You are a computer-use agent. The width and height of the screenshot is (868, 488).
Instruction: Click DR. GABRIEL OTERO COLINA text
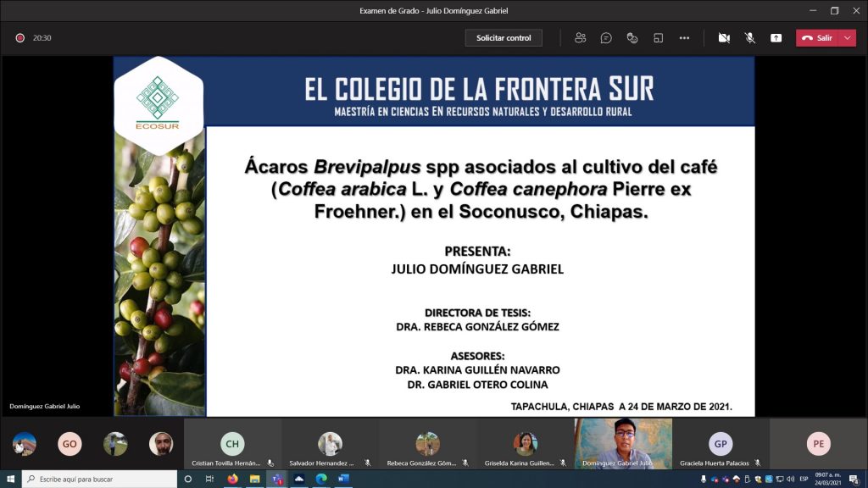tap(477, 385)
